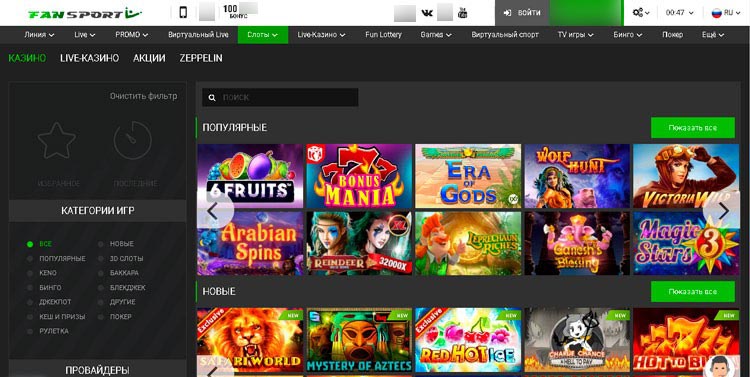Click the search magnifier icon
The width and height of the screenshot is (750, 377).
(212, 97)
